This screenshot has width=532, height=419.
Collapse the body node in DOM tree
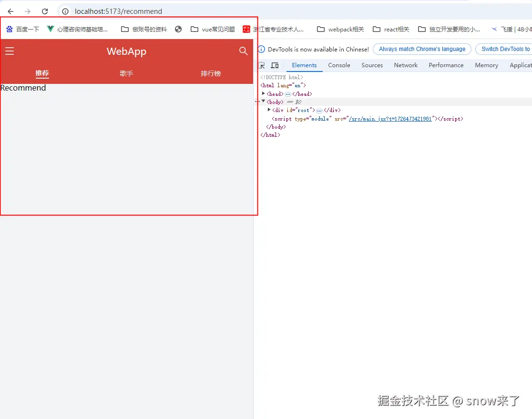coord(263,101)
